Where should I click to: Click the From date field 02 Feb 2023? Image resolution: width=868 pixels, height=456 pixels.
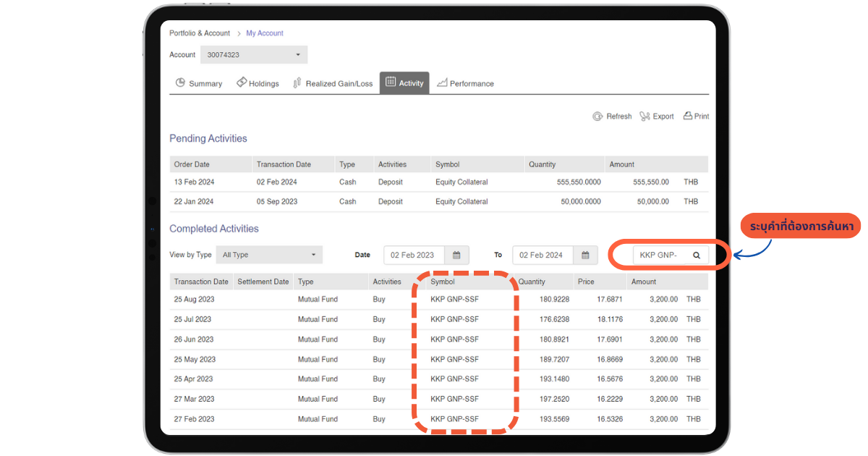coord(413,255)
